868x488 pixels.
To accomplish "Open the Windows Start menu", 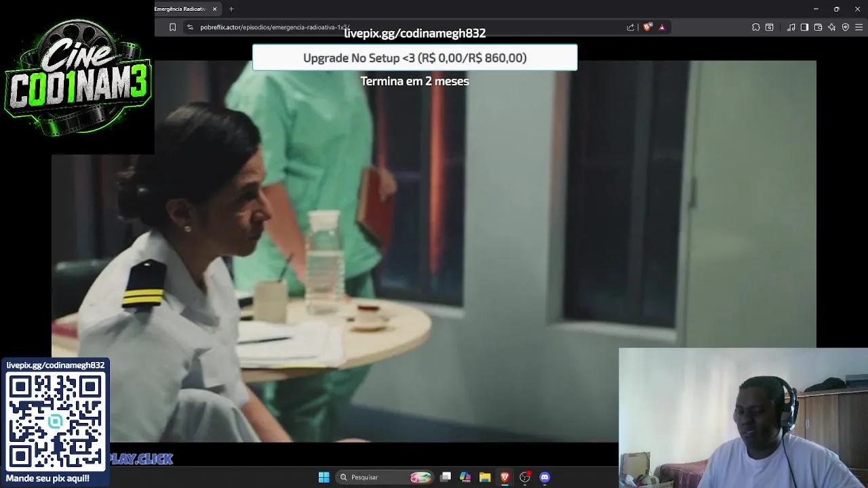I will 323,477.
